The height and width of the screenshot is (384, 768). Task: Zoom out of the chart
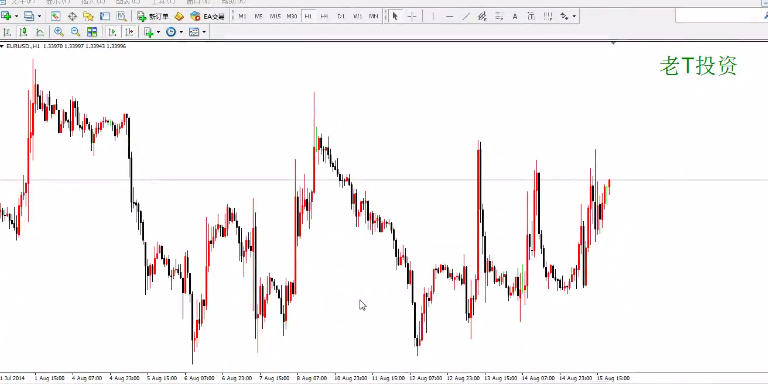pyautogui.click(x=75, y=32)
